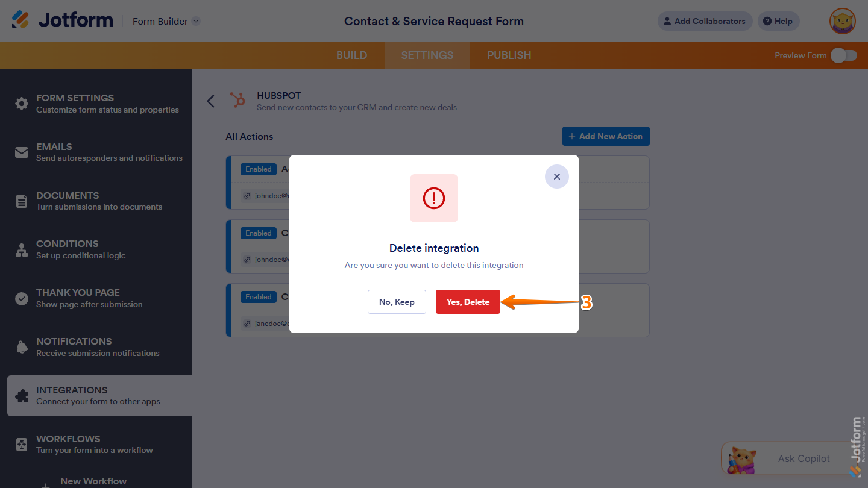Viewport: 868px width, 488px height.
Task: Click the Documents page icon
Action: click(x=22, y=201)
